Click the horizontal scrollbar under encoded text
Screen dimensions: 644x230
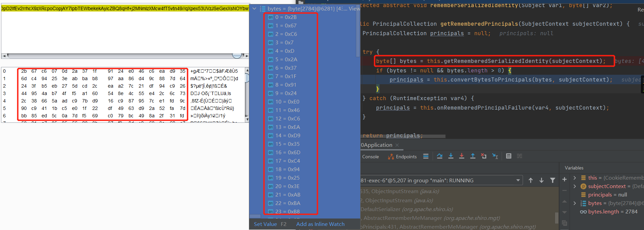(x=122, y=56)
